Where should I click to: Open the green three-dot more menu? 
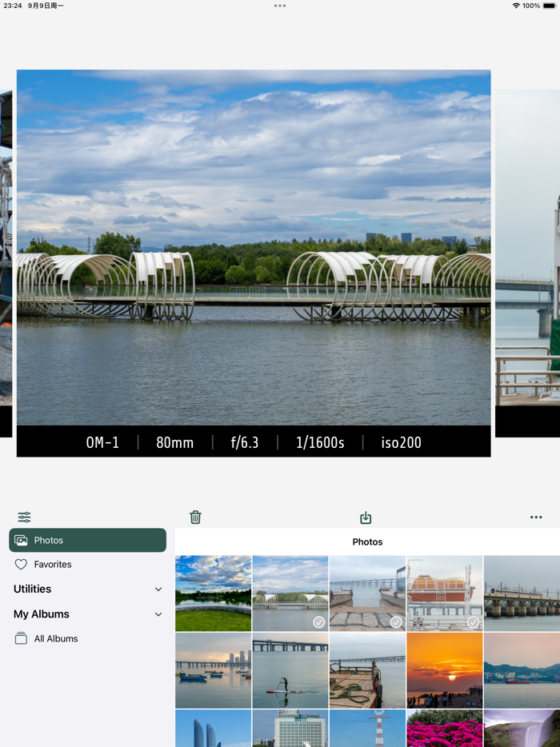536,517
